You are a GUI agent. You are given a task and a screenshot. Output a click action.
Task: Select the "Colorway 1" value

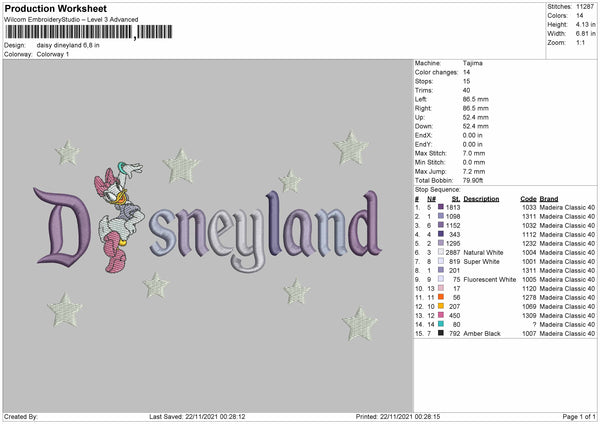[x=53, y=54]
